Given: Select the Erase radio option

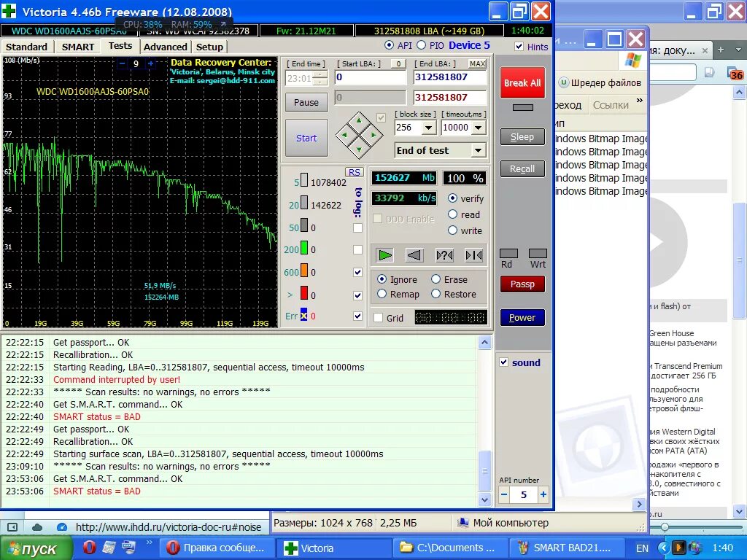Looking at the screenshot, I should pos(436,279).
